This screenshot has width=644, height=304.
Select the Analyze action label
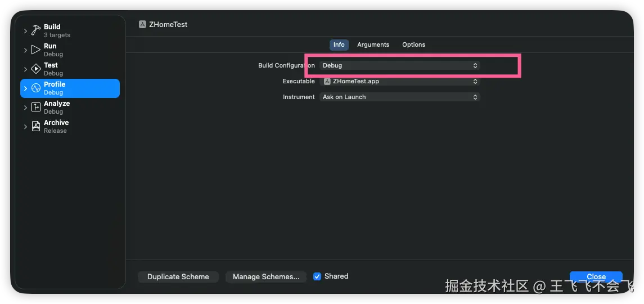coord(57,108)
